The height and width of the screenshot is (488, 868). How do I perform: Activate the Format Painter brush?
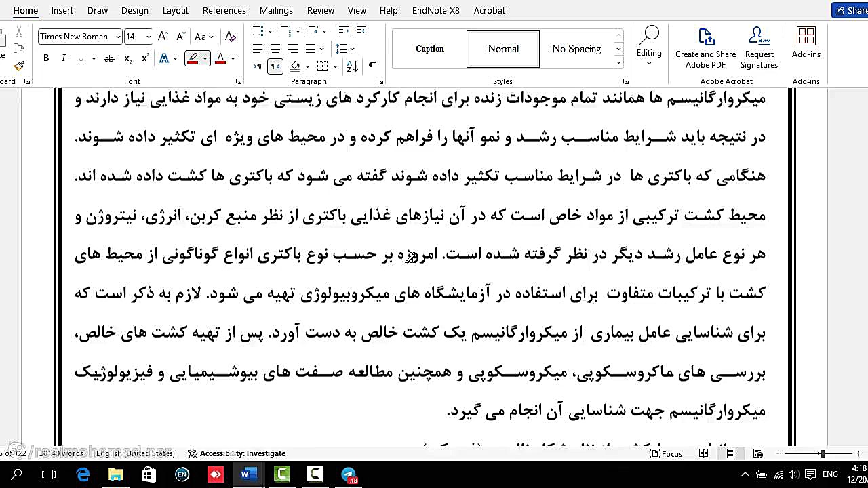19,66
